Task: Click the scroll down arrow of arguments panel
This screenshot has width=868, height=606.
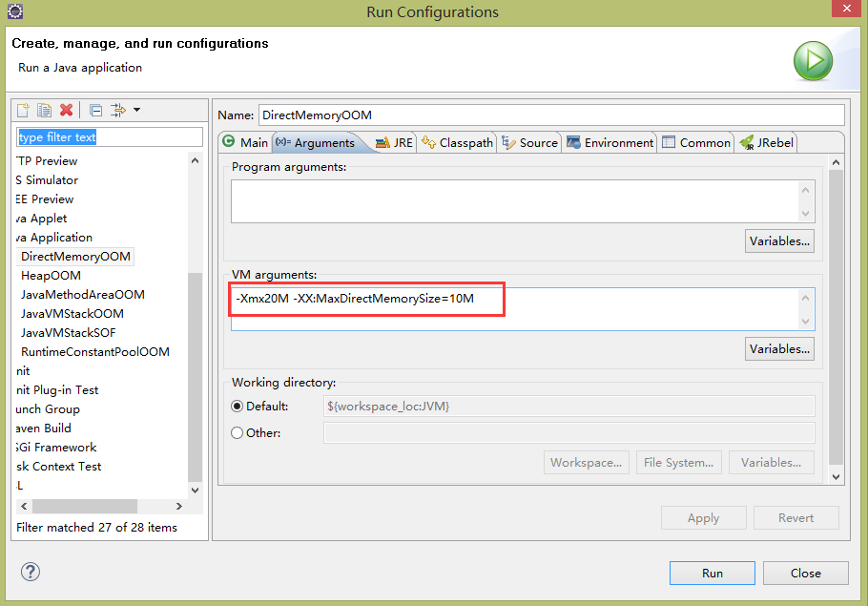Action: (836, 477)
